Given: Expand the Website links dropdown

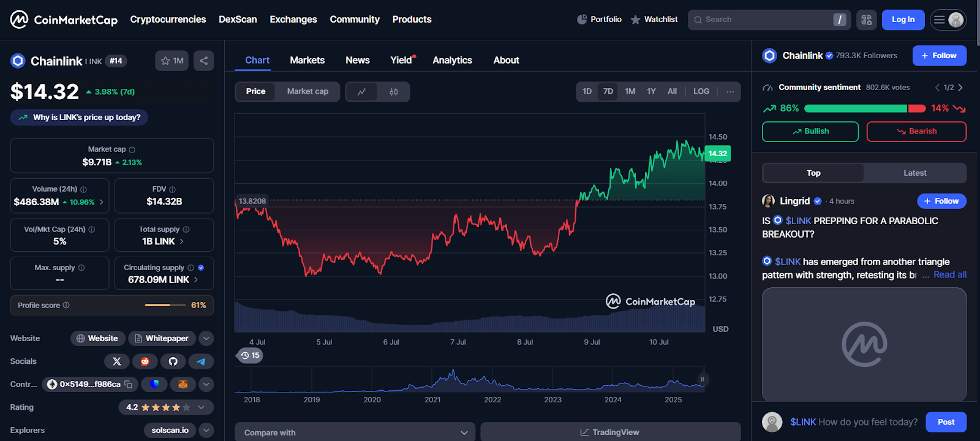Looking at the screenshot, I should (x=206, y=339).
